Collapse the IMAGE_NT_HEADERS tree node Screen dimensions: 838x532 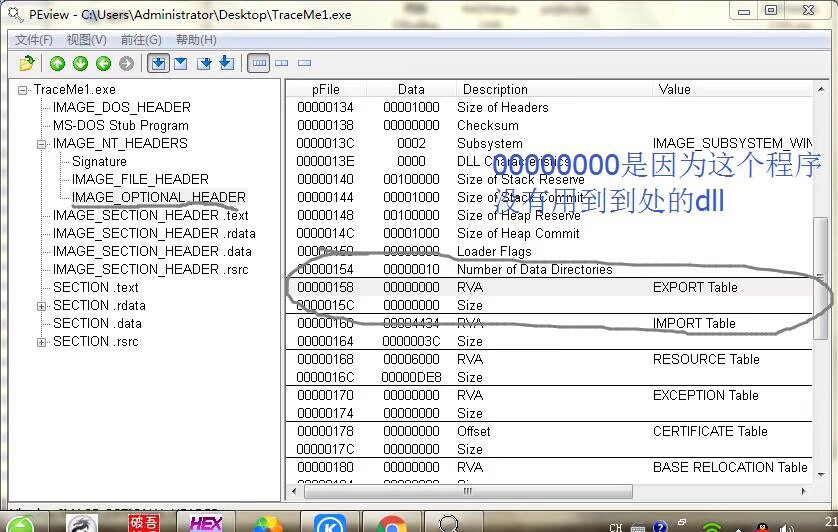pos(41,144)
